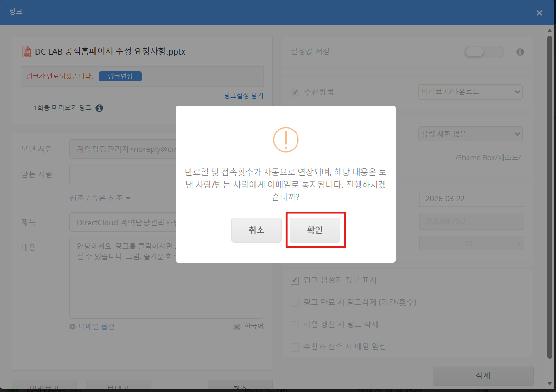Click info icon beside 설정값 저장 toggle
556x392 pixels.
point(520,52)
